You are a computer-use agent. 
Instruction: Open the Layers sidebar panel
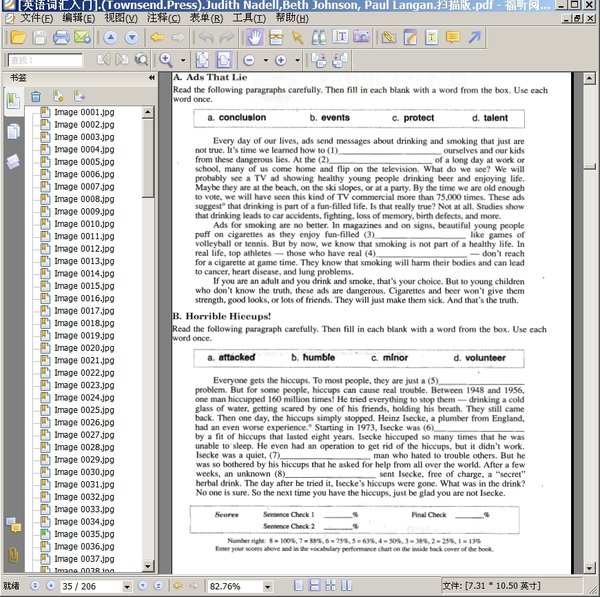click(x=13, y=161)
